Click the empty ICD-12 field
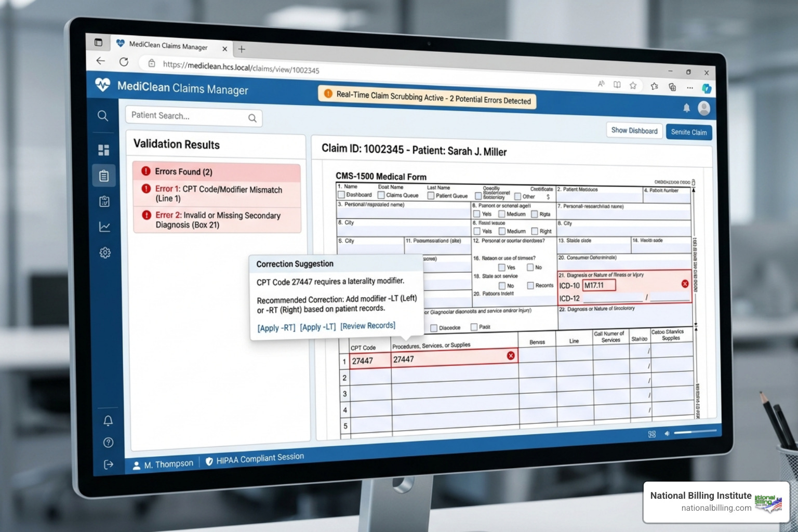This screenshot has width=798, height=532. pyautogui.click(x=613, y=298)
